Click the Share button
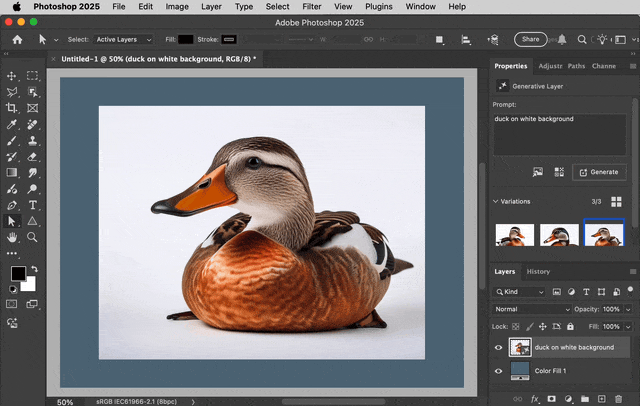The image size is (640, 406). tap(530, 39)
